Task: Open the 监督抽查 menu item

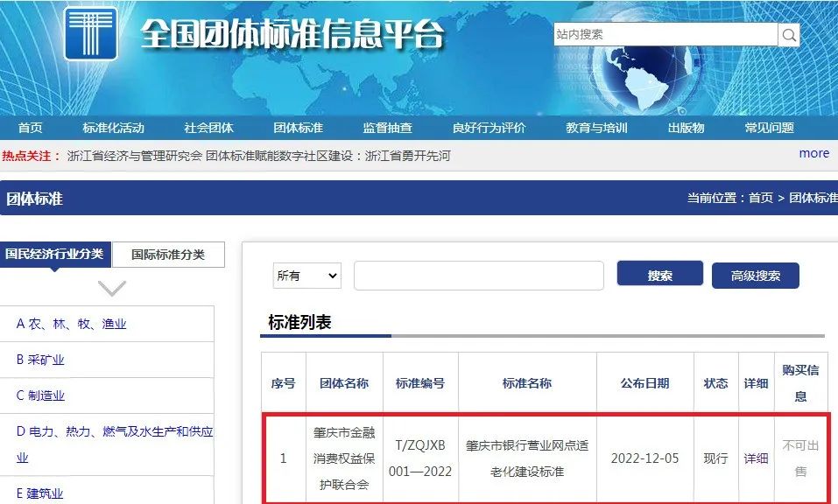Action: tap(387, 128)
